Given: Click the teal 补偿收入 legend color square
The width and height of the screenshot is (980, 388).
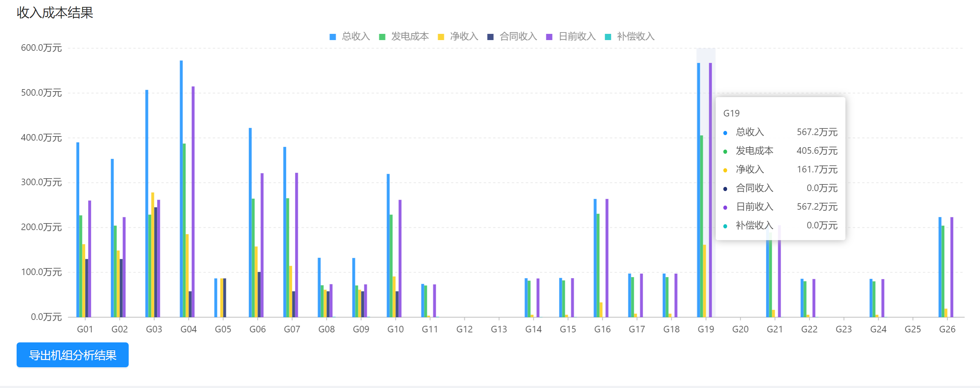Looking at the screenshot, I should (608, 37).
